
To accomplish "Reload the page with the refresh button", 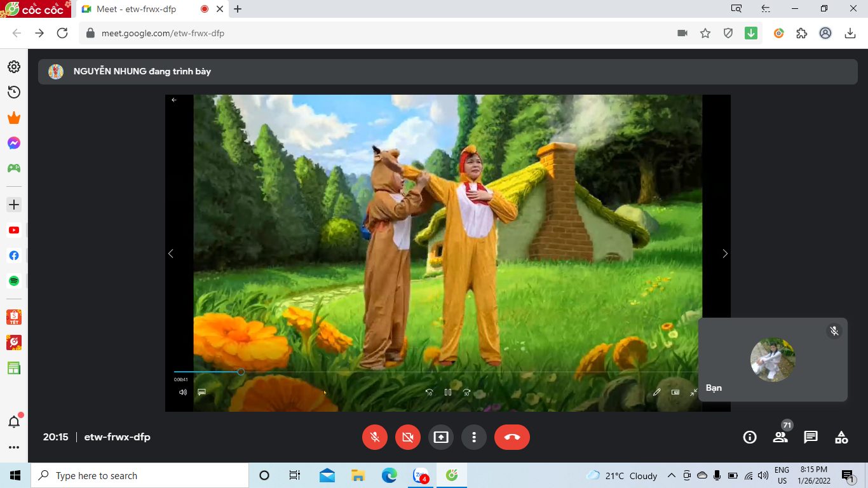I will tap(62, 33).
